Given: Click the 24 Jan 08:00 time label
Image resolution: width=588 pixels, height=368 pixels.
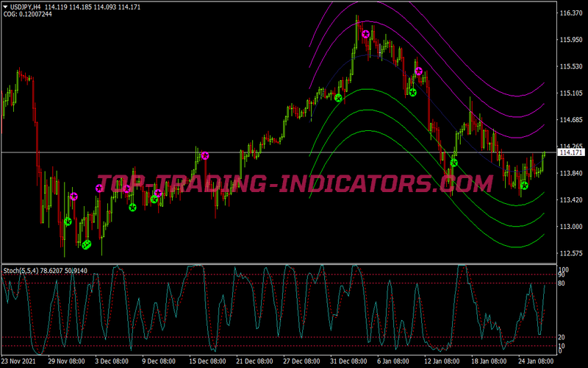Looking at the screenshot, I should [x=537, y=361].
